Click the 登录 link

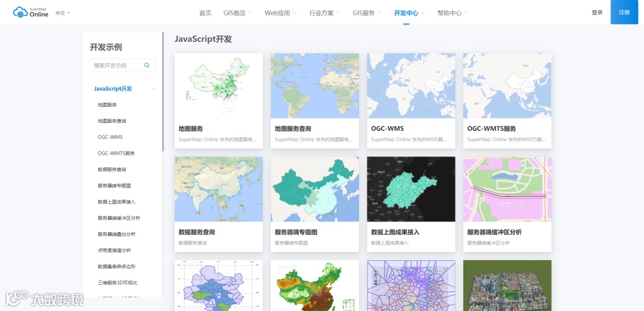597,13
